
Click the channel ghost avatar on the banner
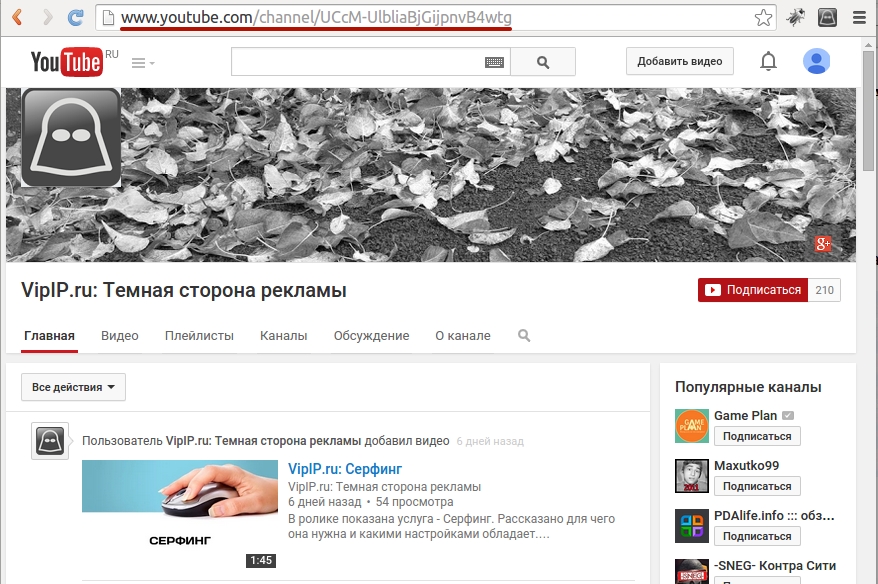71,137
